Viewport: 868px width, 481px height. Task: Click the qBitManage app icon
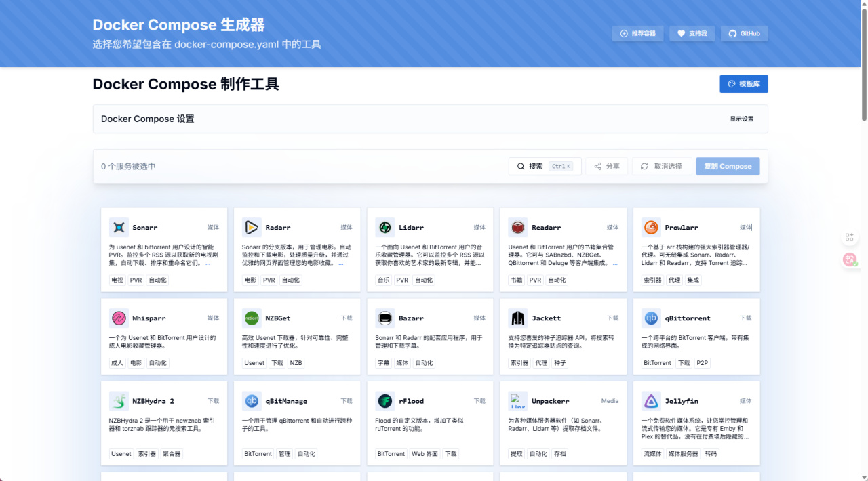[252, 401]
